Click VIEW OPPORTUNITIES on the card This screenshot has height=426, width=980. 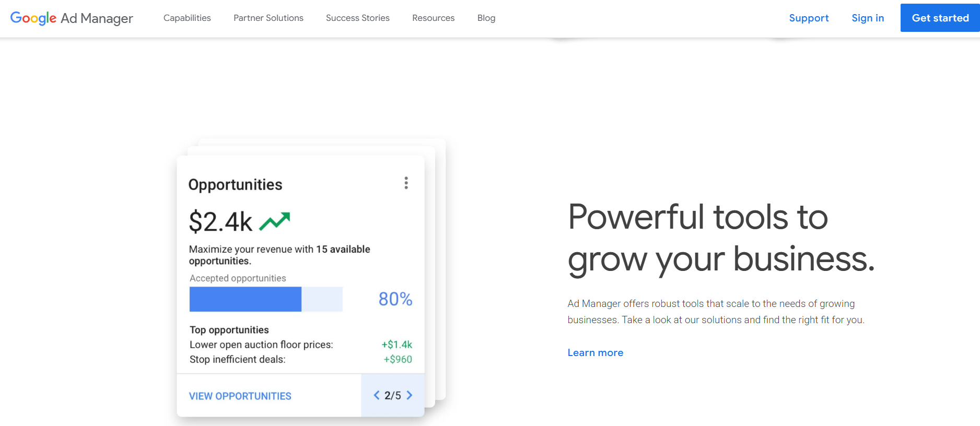tap(240, 396)
